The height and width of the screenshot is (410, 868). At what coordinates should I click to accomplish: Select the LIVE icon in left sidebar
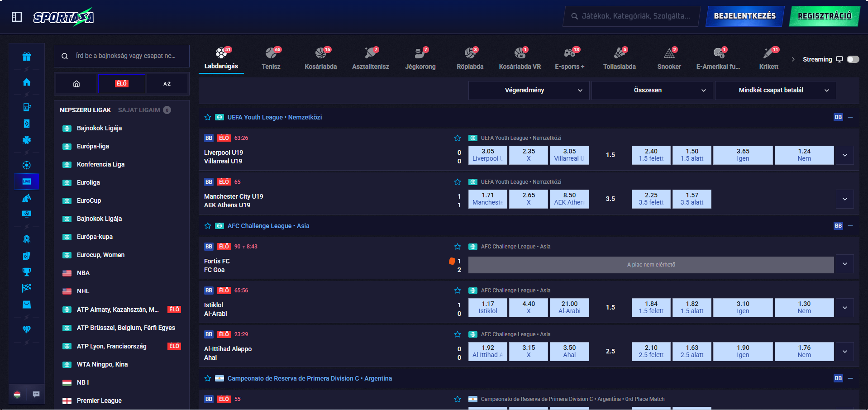pos(27,181)
